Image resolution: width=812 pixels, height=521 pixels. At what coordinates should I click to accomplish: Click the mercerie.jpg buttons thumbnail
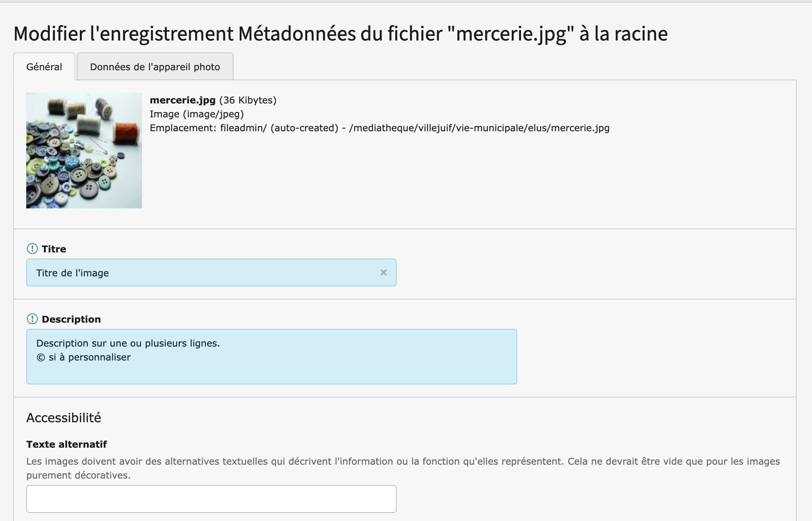pos(84,151)
